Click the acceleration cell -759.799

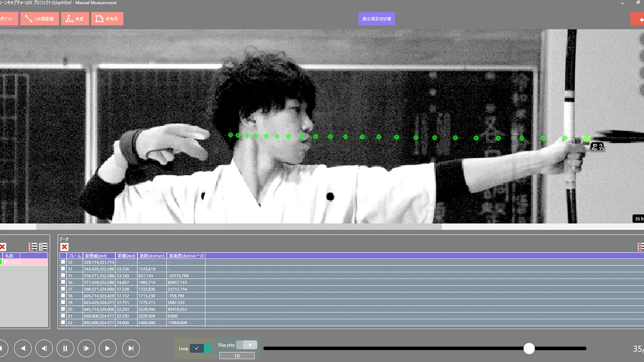click(186, 296)
